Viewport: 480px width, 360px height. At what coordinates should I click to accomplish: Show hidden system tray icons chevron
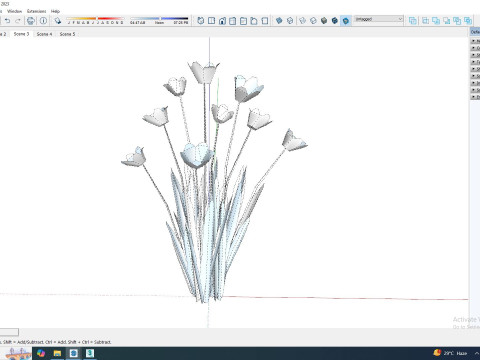pos(477,353)
